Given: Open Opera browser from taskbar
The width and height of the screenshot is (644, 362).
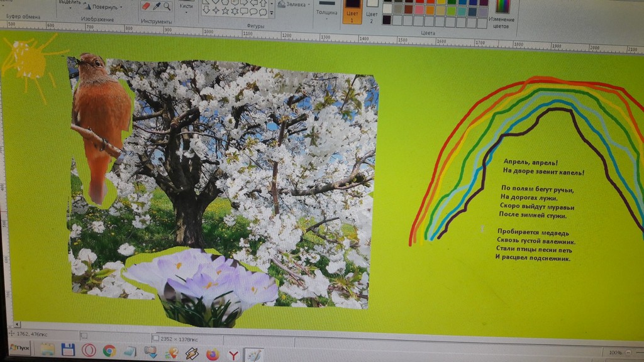Looking at the screenshot, I should [x=89, y=351].
